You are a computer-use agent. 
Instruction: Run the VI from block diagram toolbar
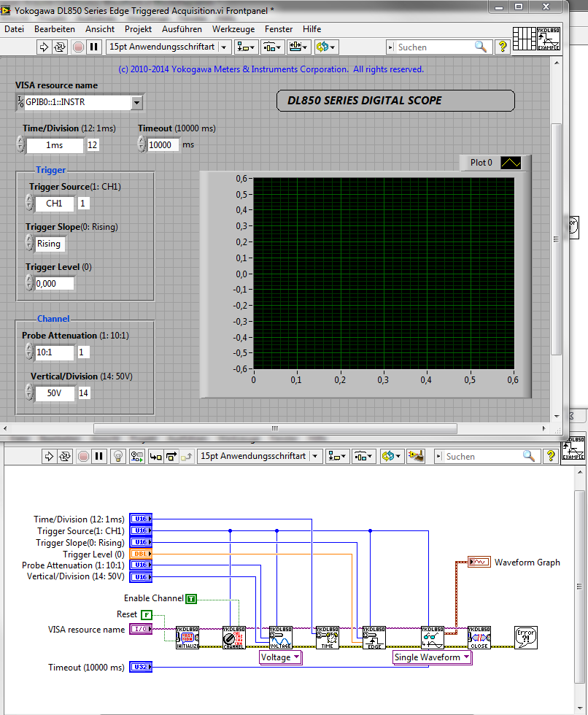[48, 456]
